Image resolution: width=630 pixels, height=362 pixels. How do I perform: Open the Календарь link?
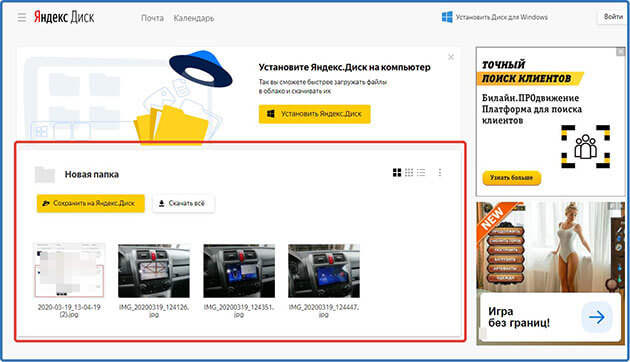coord(194,18)
